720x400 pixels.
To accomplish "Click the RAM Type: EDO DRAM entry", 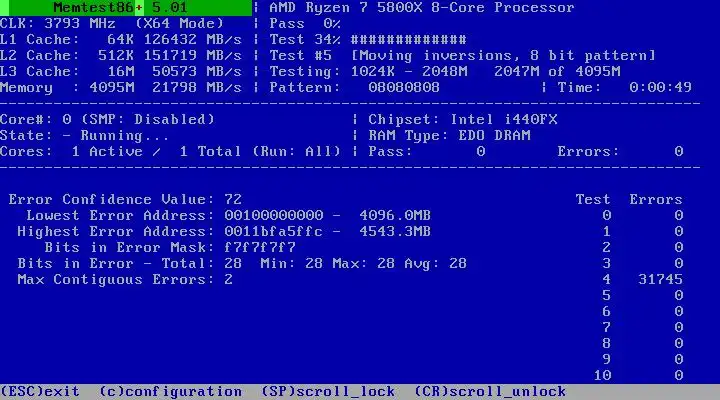I will pyautogui.click(x=450, y=135).
